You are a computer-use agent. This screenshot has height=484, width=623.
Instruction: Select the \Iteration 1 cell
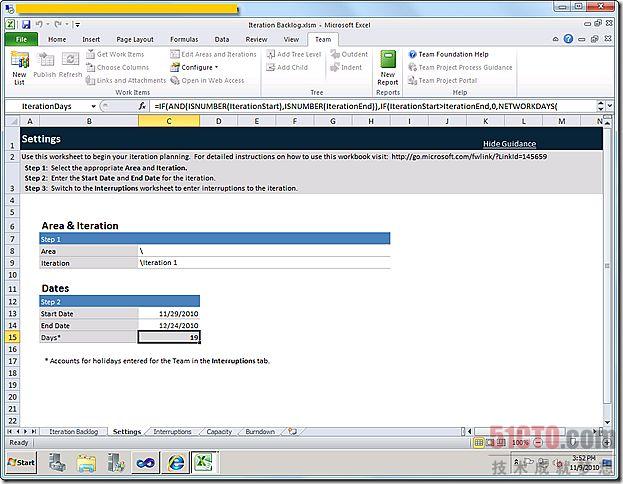tap(264, 263)
